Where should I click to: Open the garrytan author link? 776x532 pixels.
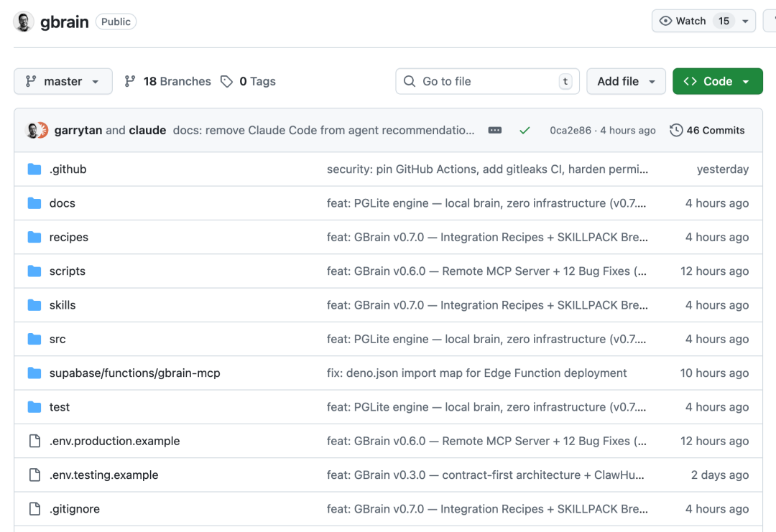pos(78,130)
